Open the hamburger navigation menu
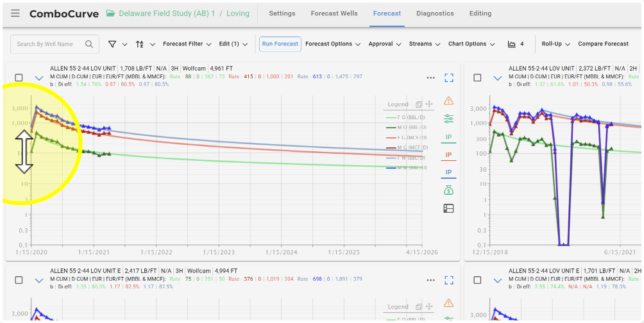The height and width of the screenshot is (323, 644). click(x=15, y=13)
